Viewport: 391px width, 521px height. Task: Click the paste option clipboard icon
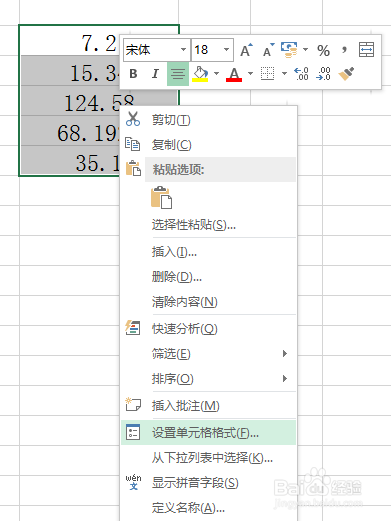pyautogui.click(x=162, y=197)
